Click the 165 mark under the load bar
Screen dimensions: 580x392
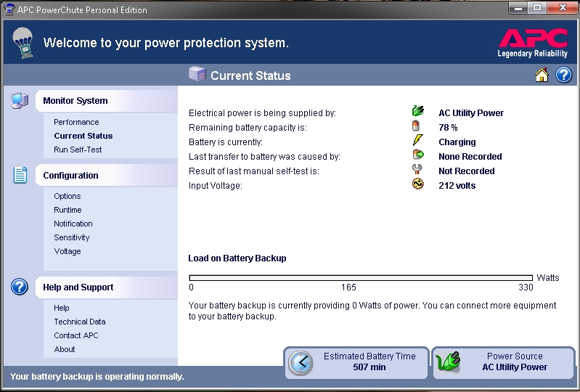point(348,287)
